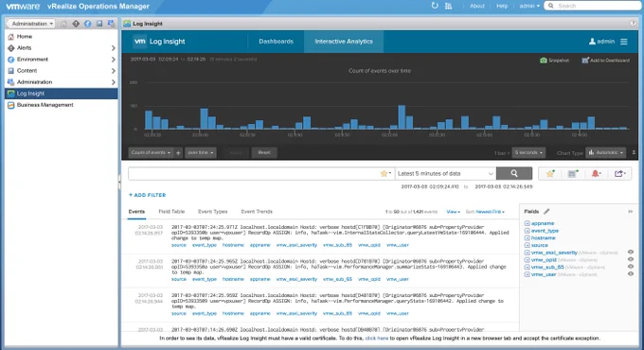Click the collapse icon at chart right edge

point(634,152)
